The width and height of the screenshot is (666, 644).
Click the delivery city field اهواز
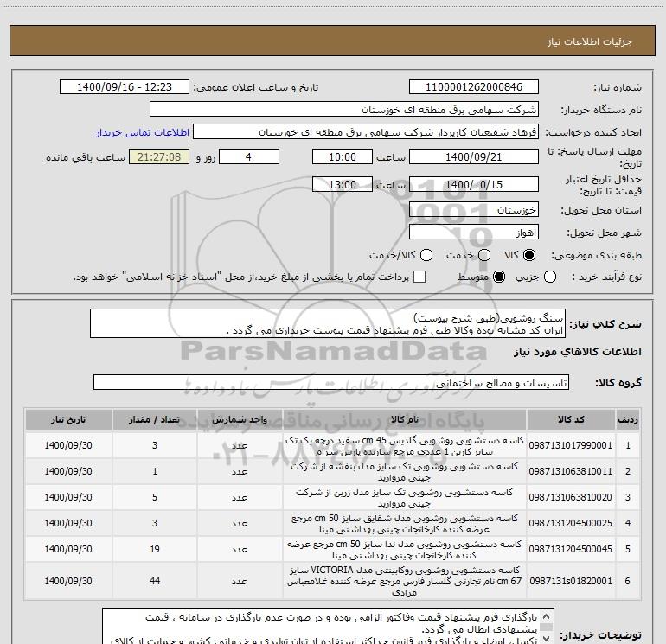(474, 233)
